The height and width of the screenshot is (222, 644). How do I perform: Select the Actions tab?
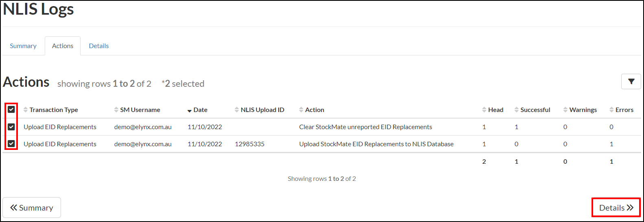click(x=63, y=46)
